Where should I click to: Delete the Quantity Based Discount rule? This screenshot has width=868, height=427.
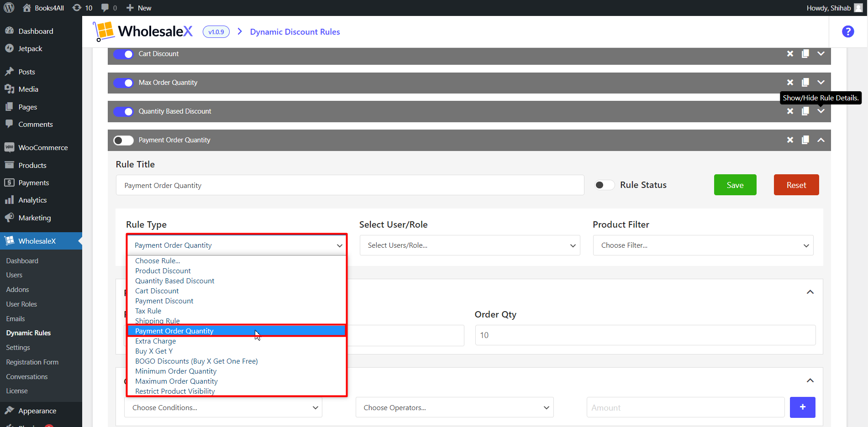(790, 111)
